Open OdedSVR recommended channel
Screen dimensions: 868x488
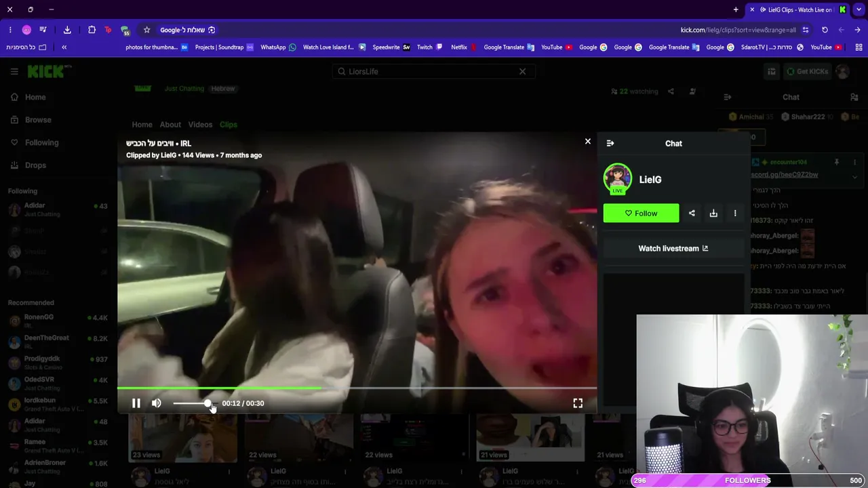58,384
